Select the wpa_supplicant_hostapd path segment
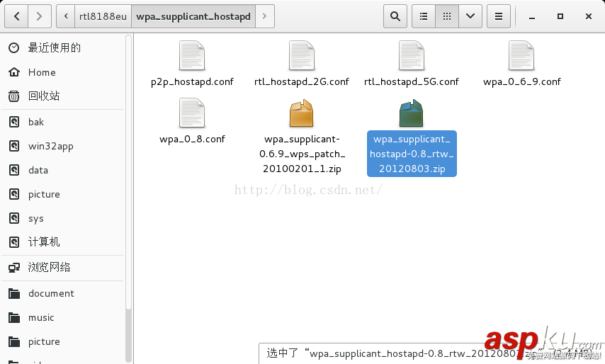The width and height of the screenshot is (605, 364). [x=193, y=16]
